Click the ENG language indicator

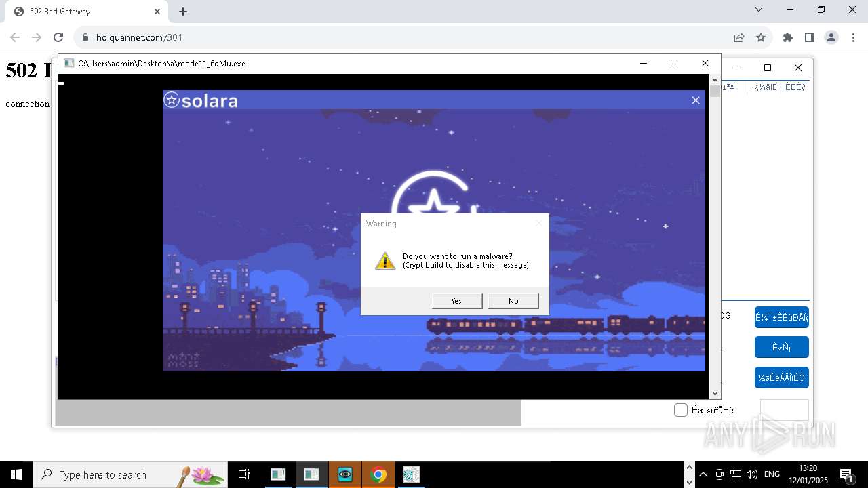(772, 474)
